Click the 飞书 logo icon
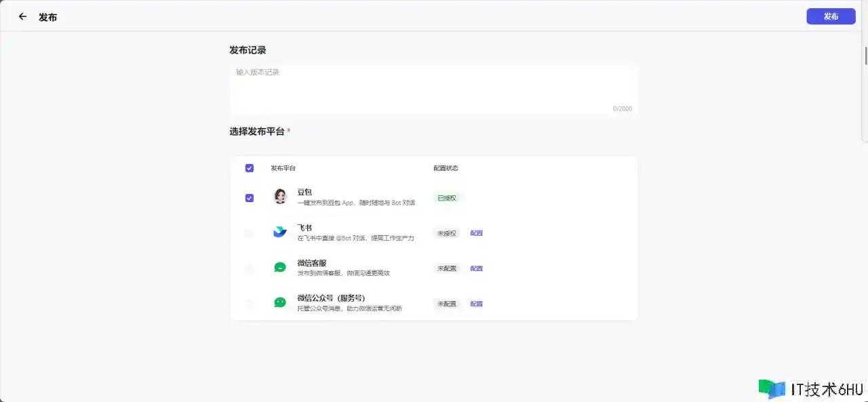This screenshot has height=402, width=868. [x=280, y=233]
